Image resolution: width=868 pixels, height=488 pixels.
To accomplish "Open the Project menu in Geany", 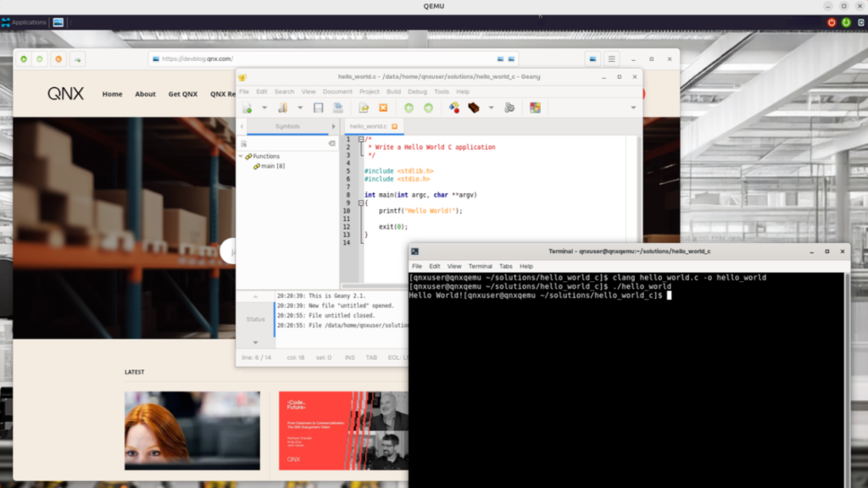I will (x=370, y=91).
